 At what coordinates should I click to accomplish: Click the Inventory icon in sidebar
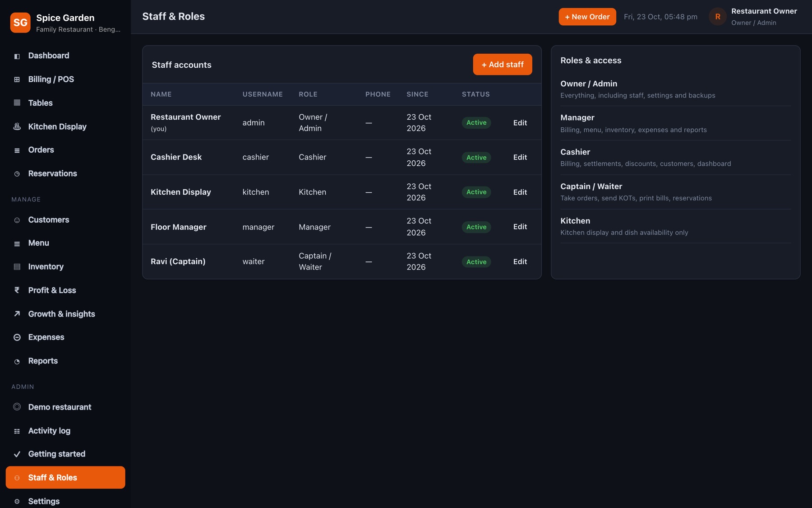(17, 267)
